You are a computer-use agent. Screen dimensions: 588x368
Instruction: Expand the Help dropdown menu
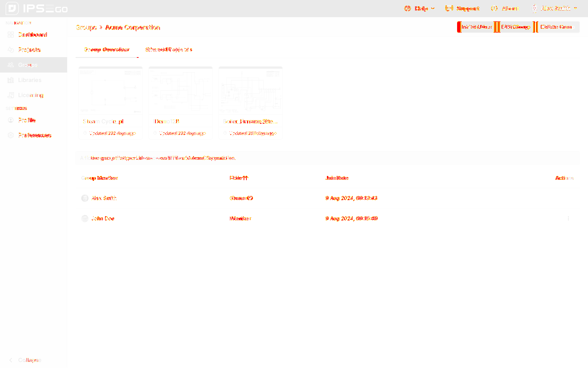click(x=419, y=8)
